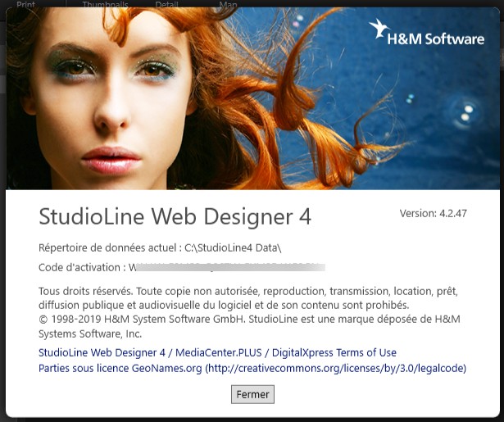Open the StudioLine Terms of Use link
This screenshot has height=422, width=504.
tap(217, 353)
